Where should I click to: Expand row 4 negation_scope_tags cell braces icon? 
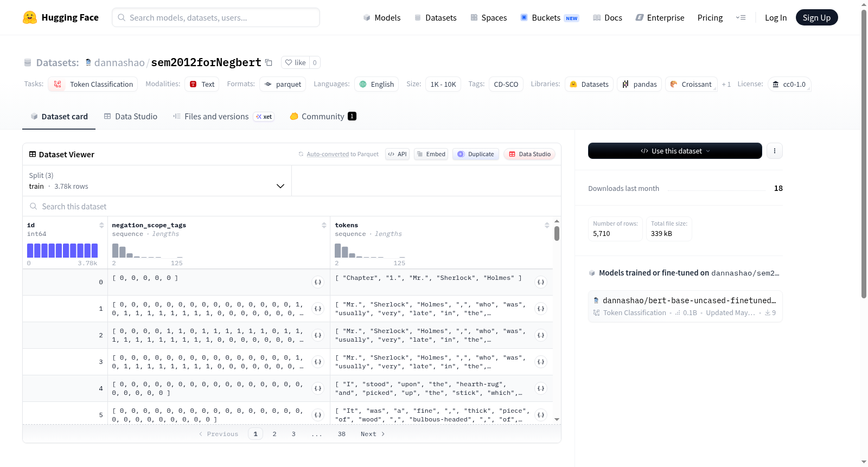[x=318, y=388]
